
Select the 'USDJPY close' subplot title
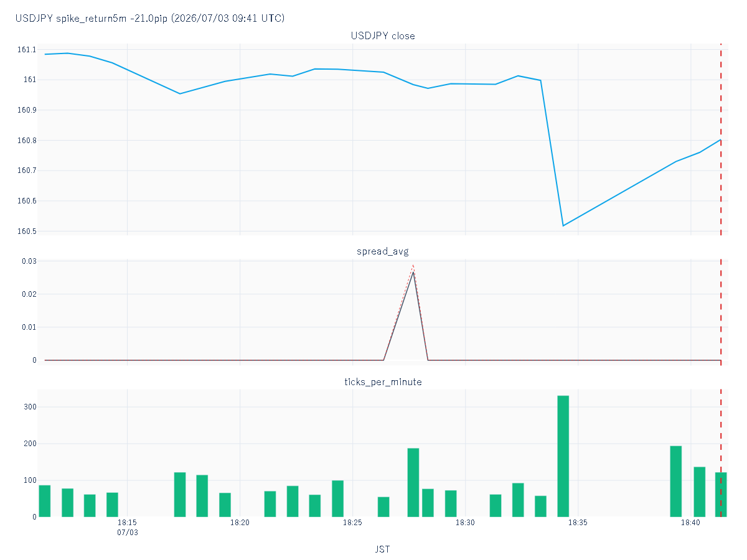click(383, 36)
